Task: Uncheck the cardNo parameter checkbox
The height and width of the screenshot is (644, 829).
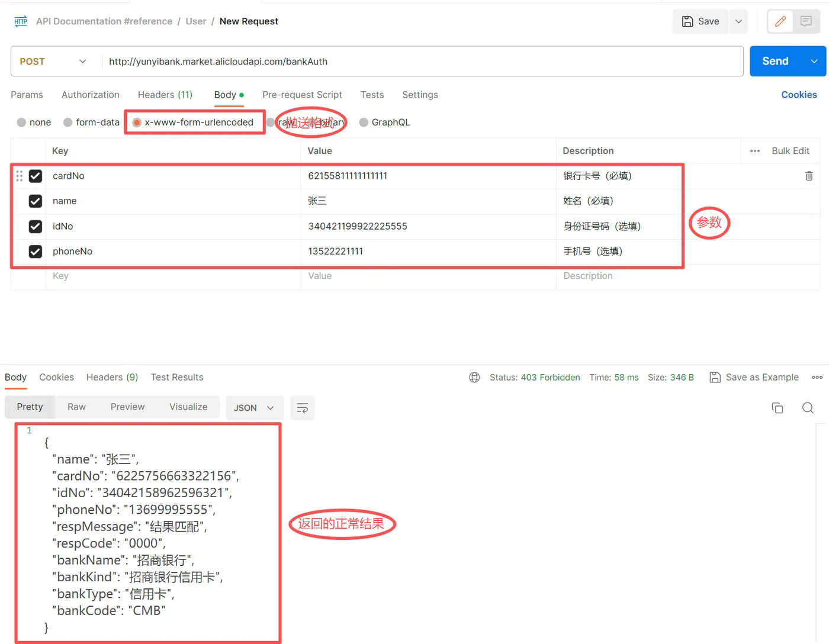Action: pos(36,176)
